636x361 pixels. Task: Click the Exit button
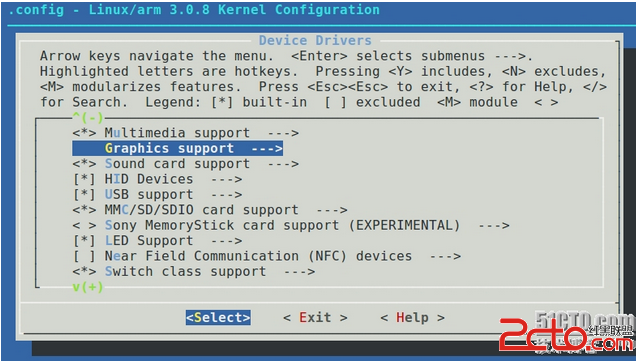coord(315,318)
